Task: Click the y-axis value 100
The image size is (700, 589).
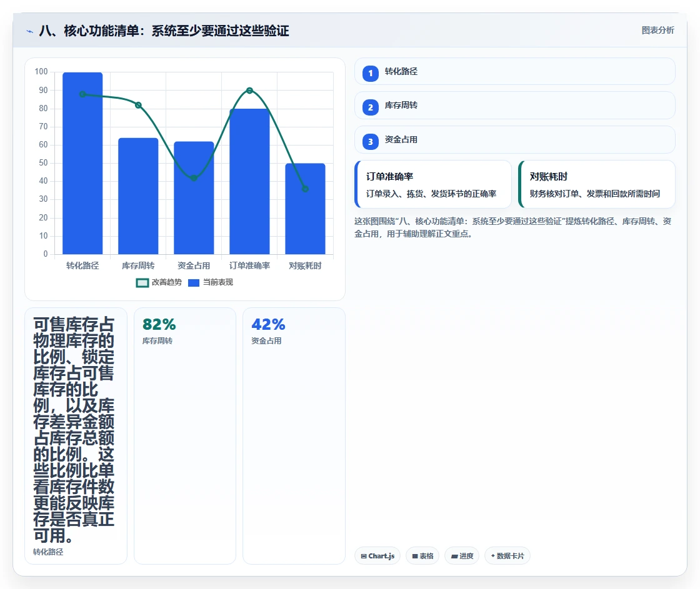Action: [41, 72]
